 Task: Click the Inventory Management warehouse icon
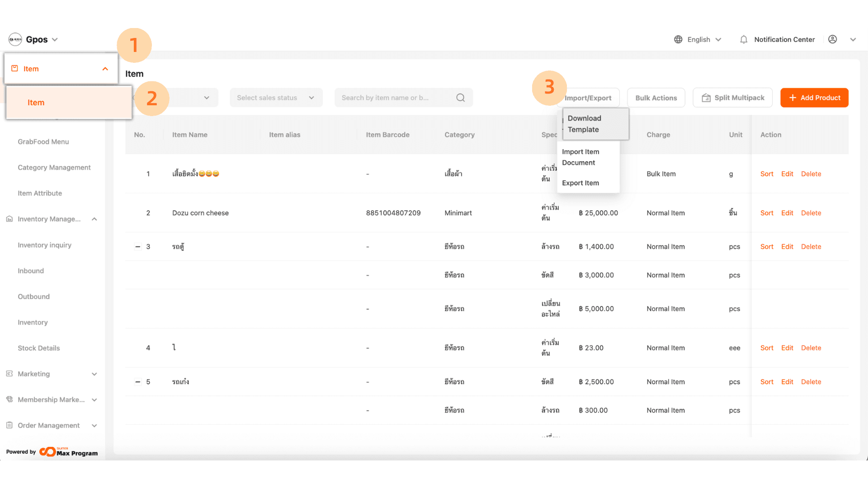(9, 219)
